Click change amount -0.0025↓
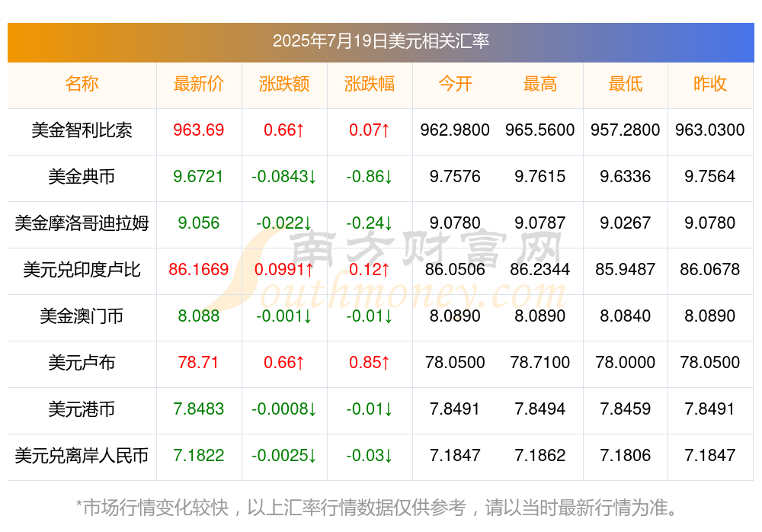762x532 pixels. 283,455
